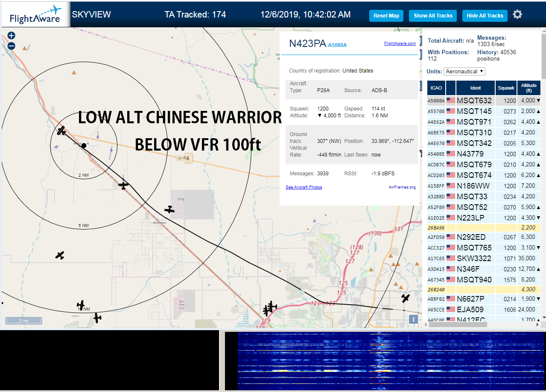Click Reset Map button
Viewport: 546px width, 392px height.
click(386, 16)
